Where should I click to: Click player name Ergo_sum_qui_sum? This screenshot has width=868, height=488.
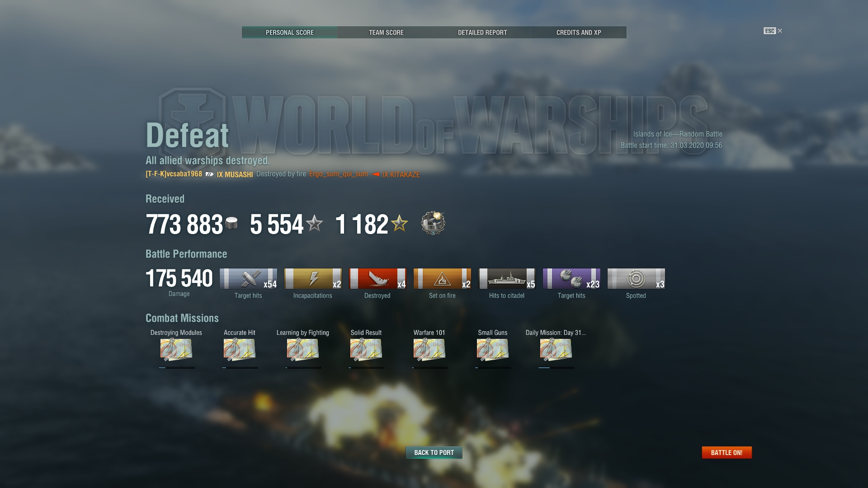click(x=339, y=174)
